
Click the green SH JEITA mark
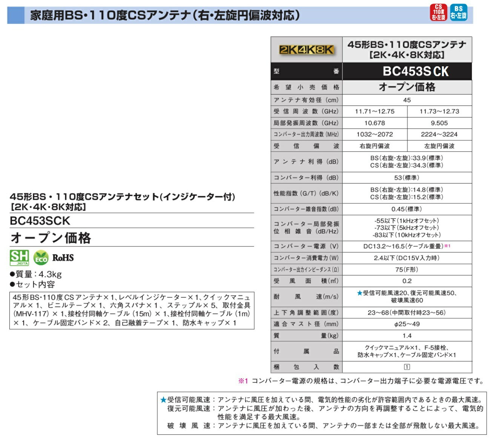pos(19,258)
